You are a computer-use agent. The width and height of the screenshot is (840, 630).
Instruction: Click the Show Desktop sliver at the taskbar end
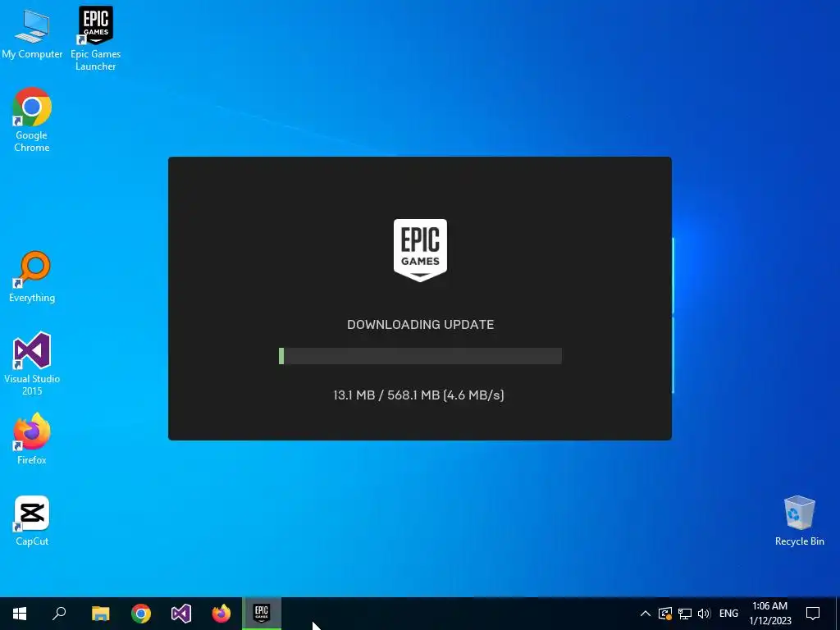838,614
